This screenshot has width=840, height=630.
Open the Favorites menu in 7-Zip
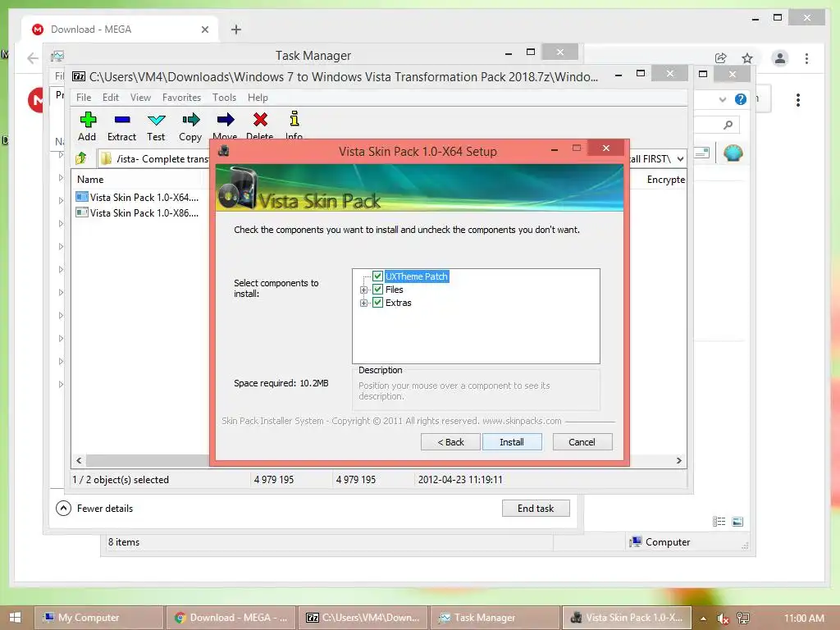(x=181, y=98)
